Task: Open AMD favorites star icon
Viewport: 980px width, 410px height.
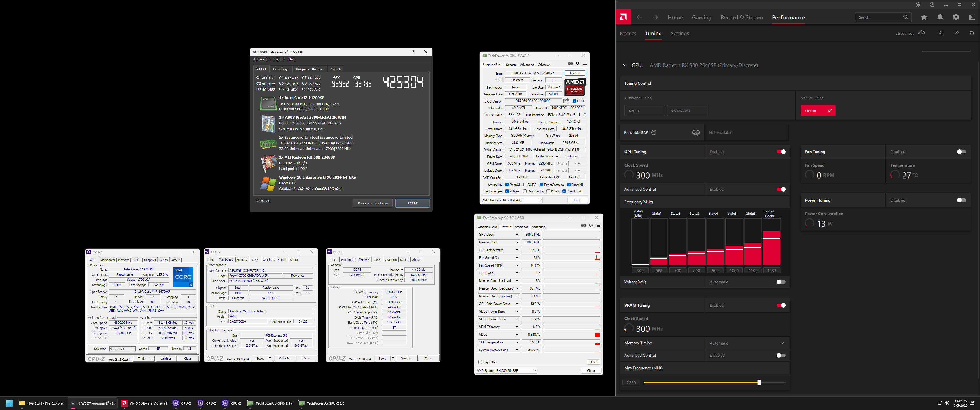Action: pyautogui.click(x=924, y=17)
